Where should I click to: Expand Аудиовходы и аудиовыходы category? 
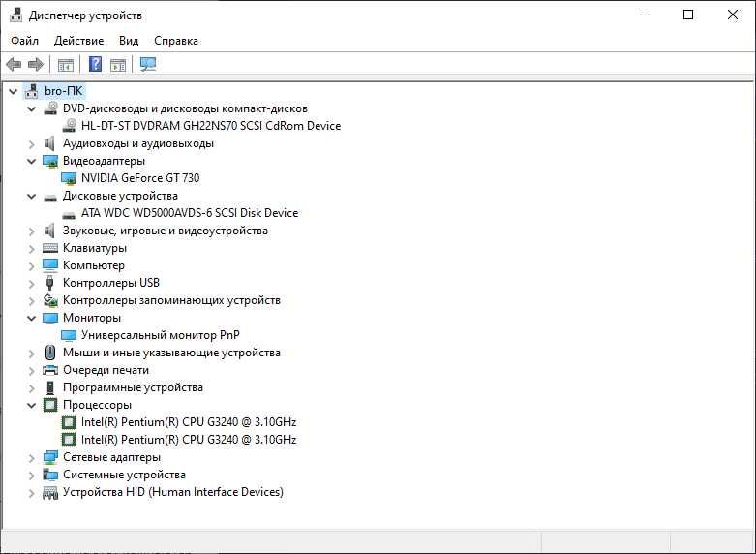[x=31, y=143]
